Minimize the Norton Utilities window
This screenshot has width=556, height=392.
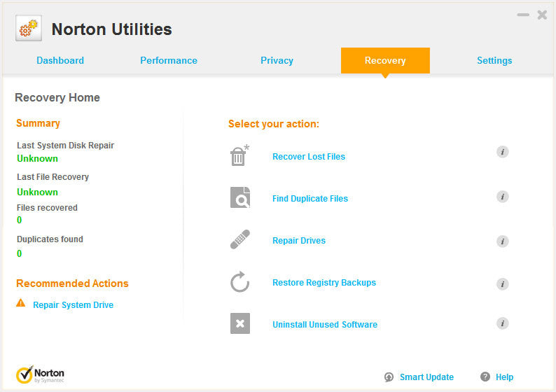coord(523,15)
